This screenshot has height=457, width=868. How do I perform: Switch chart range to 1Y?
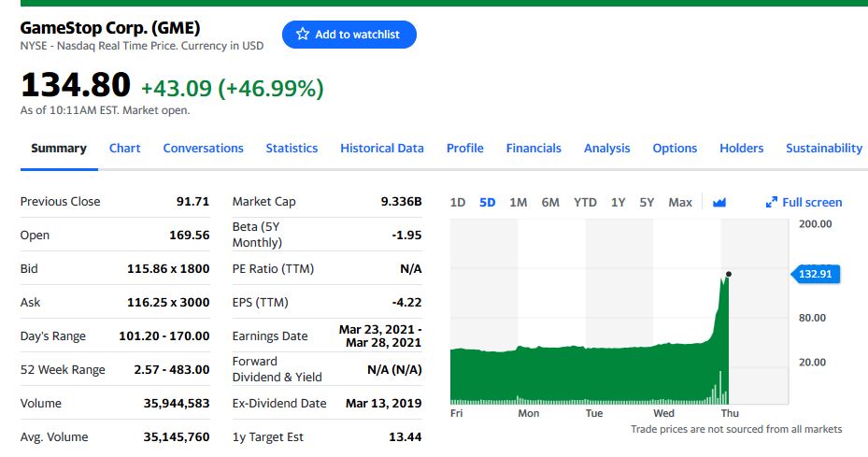click(x=618, y=202)
